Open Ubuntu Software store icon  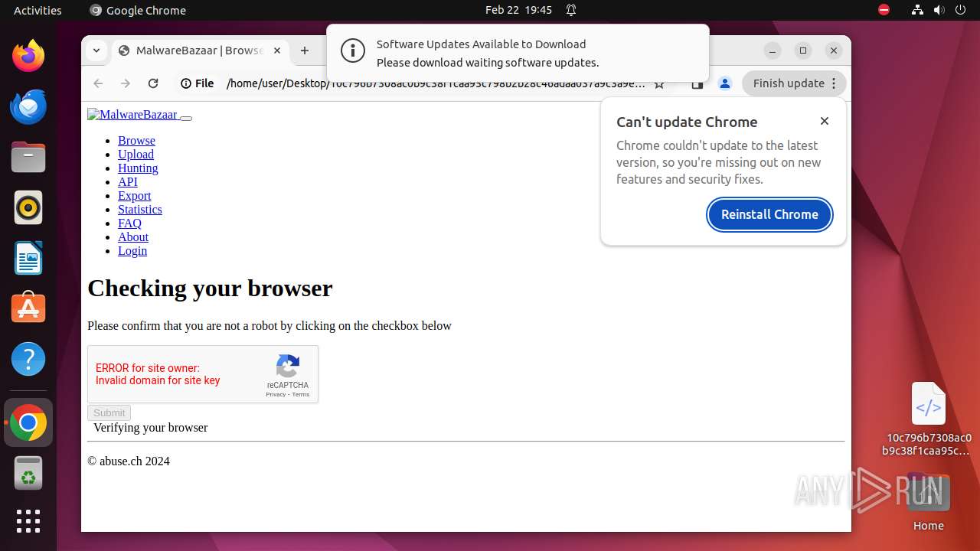pyautogui.click(x=28, y=308)
